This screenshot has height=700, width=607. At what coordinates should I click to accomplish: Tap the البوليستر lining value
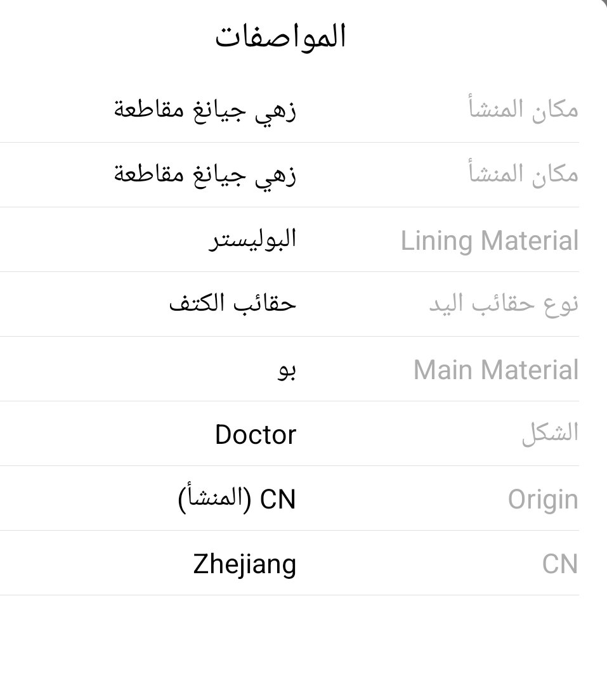[252, 239]
